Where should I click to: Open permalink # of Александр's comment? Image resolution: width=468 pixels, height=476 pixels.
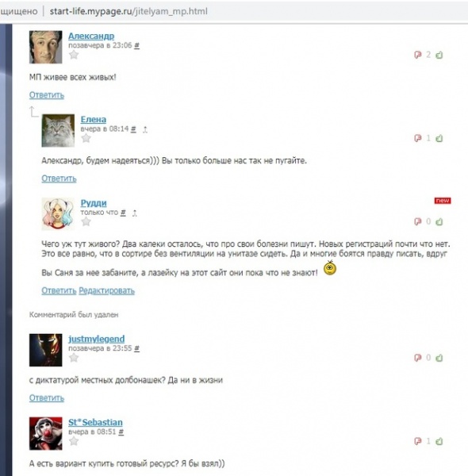(137, 45)
